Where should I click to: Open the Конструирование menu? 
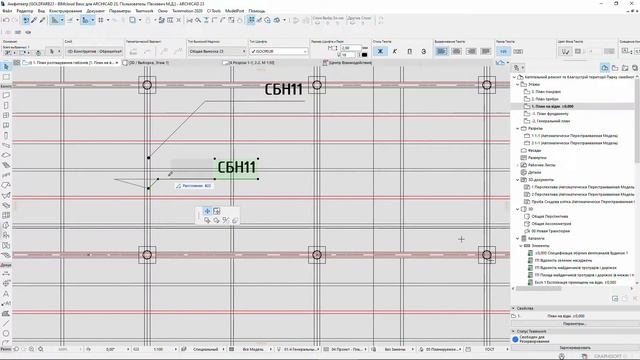tap(65, 11)
